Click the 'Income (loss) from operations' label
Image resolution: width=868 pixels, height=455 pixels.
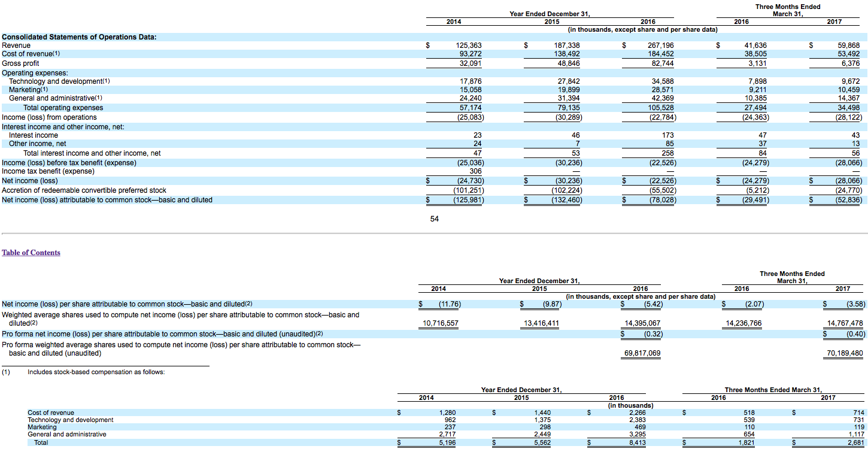(x=49, y=117)
